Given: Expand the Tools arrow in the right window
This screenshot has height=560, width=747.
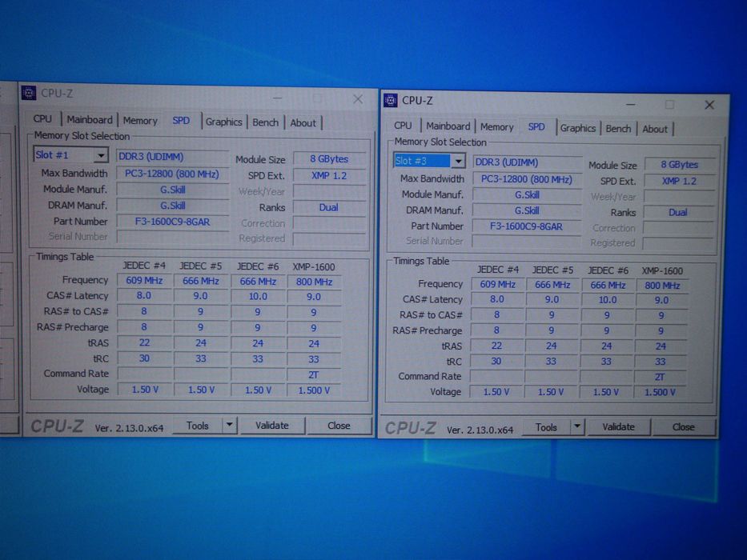Looking at the screenshot, I should [x=577, y=426].
